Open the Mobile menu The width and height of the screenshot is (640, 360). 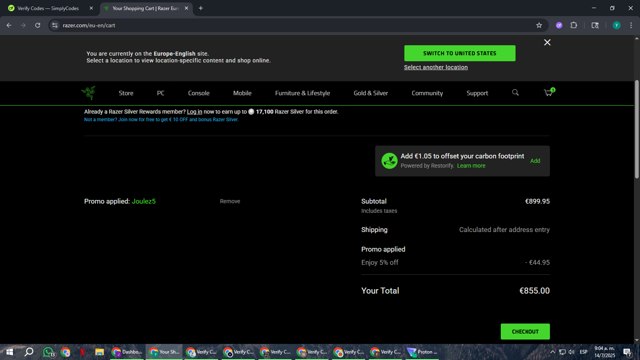coord(242,93)
